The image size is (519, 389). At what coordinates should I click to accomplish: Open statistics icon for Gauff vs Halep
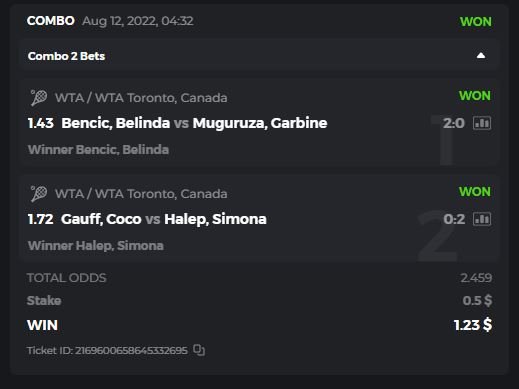pyautogui.click(x=482, y=219)
